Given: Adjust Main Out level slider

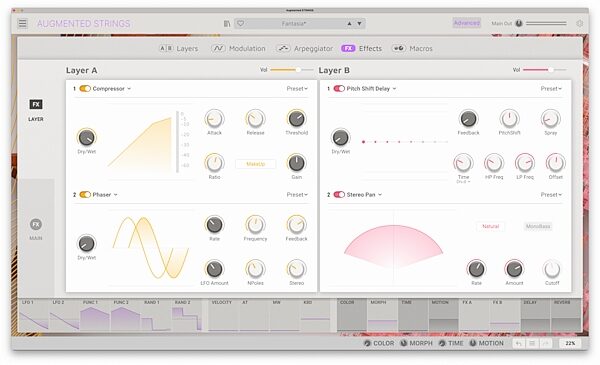Looking at the screenshot, I should 546,24.
